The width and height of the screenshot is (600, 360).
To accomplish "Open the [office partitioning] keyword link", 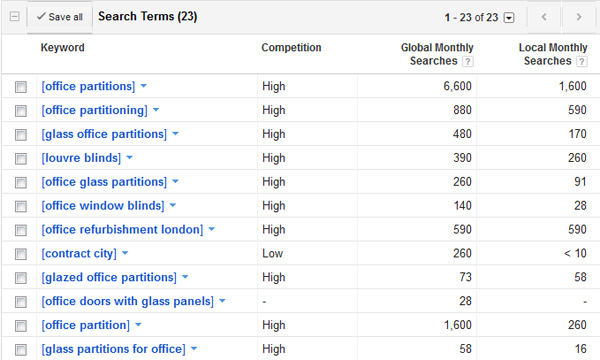I will pos(95,110).
